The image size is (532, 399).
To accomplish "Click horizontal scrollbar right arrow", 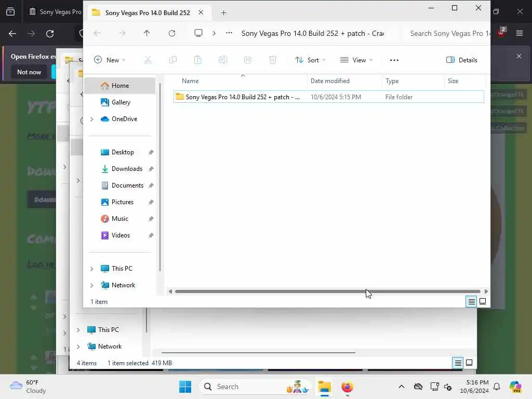I will coord(486,291).
